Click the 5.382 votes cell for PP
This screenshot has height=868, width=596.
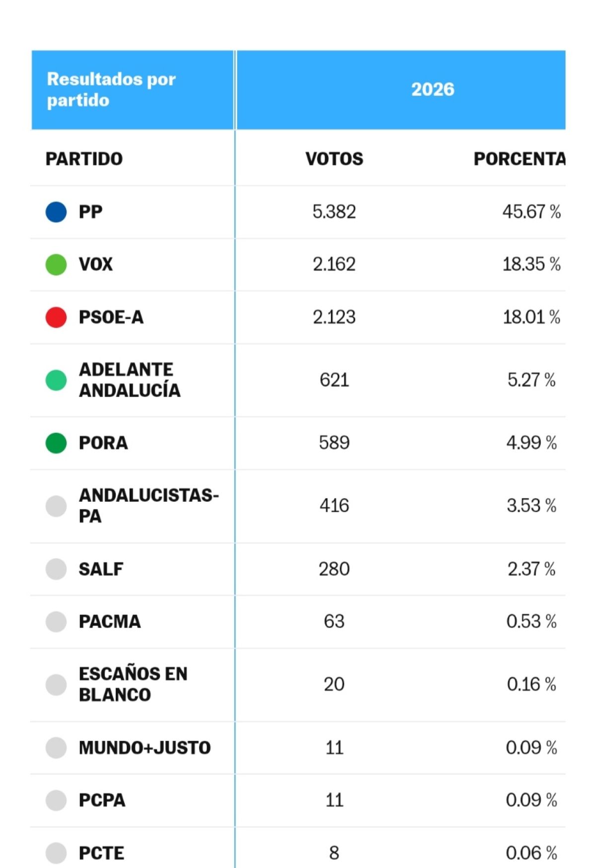click(x=334, y=212)
